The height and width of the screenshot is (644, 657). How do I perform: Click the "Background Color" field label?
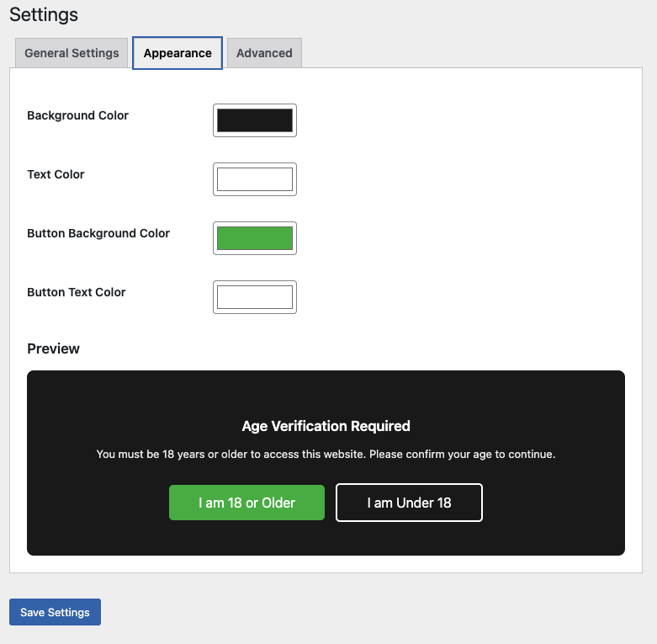click(x=77, y=115)
